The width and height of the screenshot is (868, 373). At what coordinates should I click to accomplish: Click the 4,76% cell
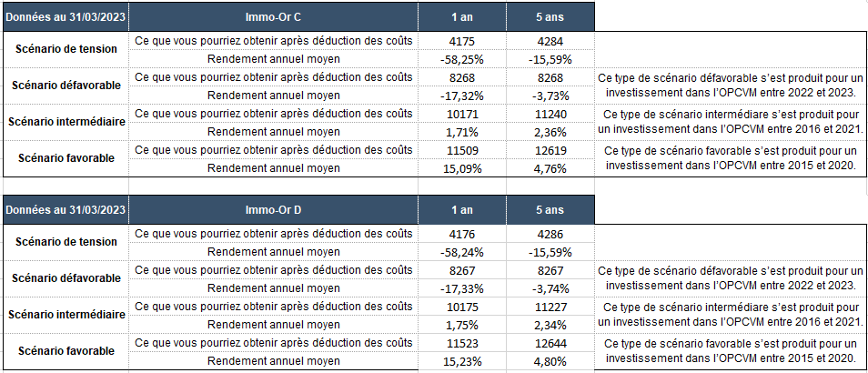point(550,168)
